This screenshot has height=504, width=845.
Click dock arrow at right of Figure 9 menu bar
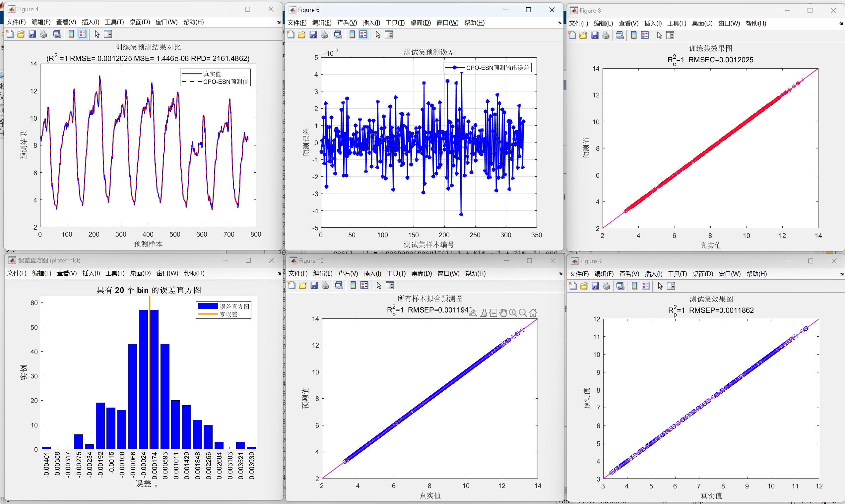(841, 274)
